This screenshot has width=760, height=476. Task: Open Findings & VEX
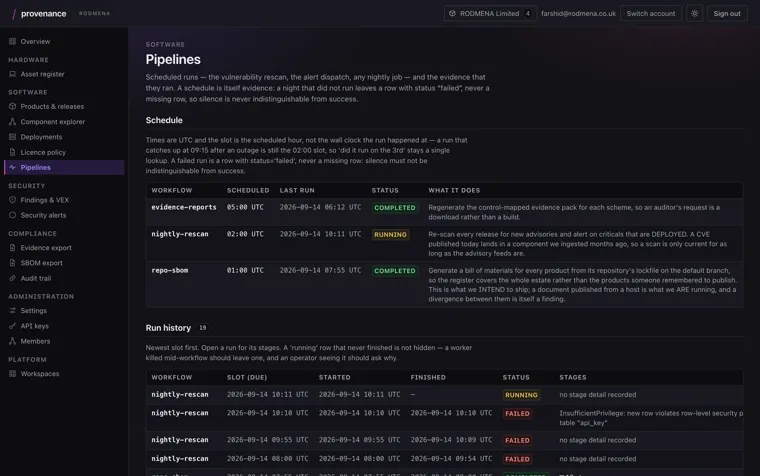[x=63, y=200]
